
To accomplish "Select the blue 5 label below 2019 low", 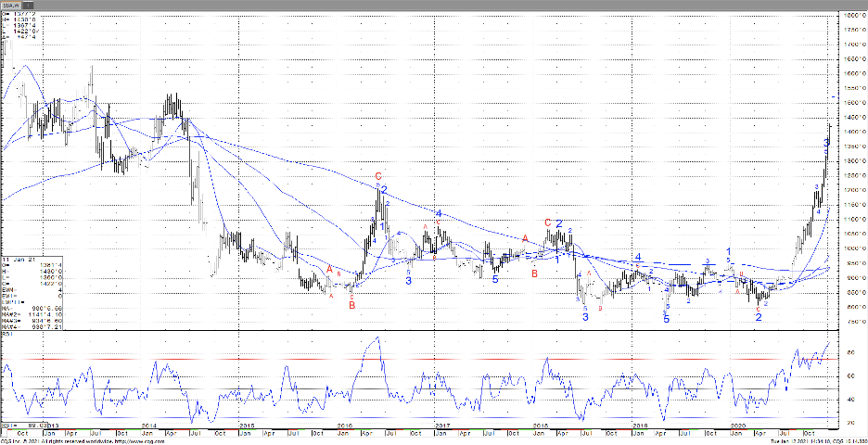I will [x=666, y=318].
